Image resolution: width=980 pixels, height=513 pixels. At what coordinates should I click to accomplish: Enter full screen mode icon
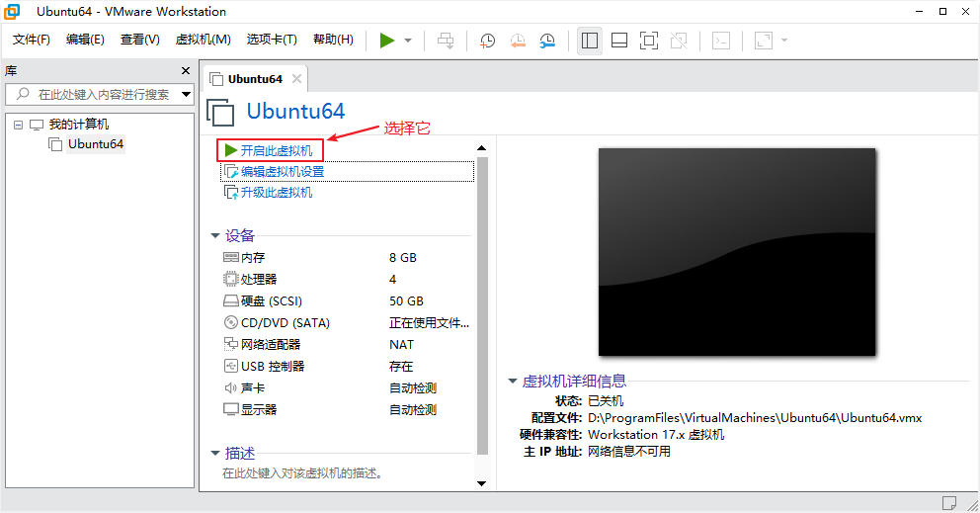coord(649,41)
